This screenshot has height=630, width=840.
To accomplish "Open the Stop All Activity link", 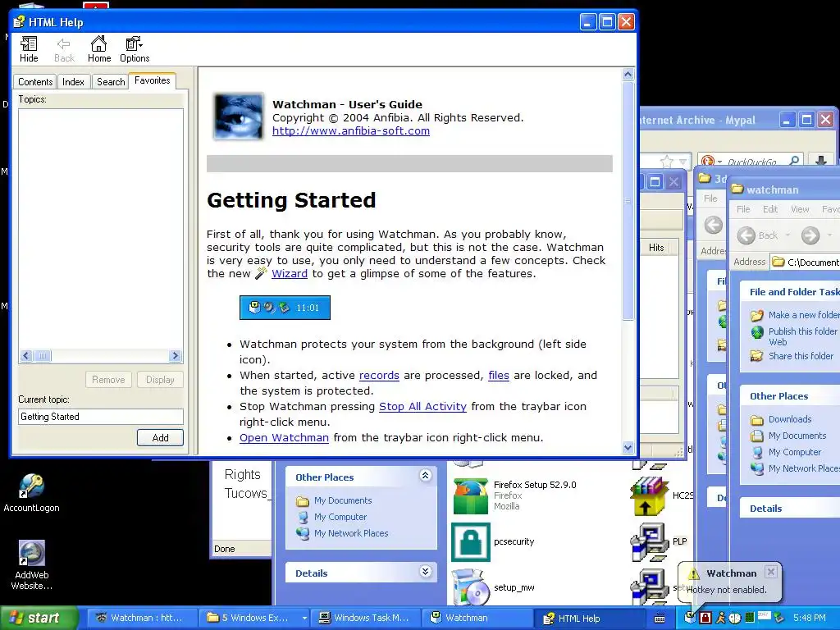I will coord(422,407).
